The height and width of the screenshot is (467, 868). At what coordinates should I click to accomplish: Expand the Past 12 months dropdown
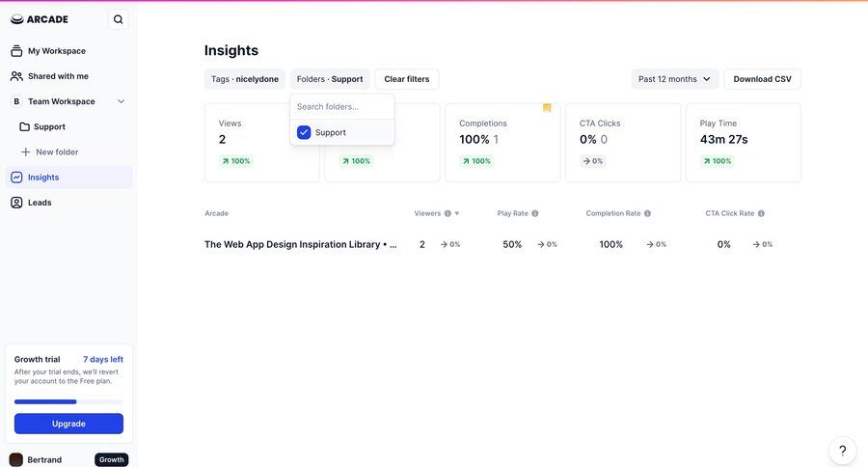coord(674,79)
